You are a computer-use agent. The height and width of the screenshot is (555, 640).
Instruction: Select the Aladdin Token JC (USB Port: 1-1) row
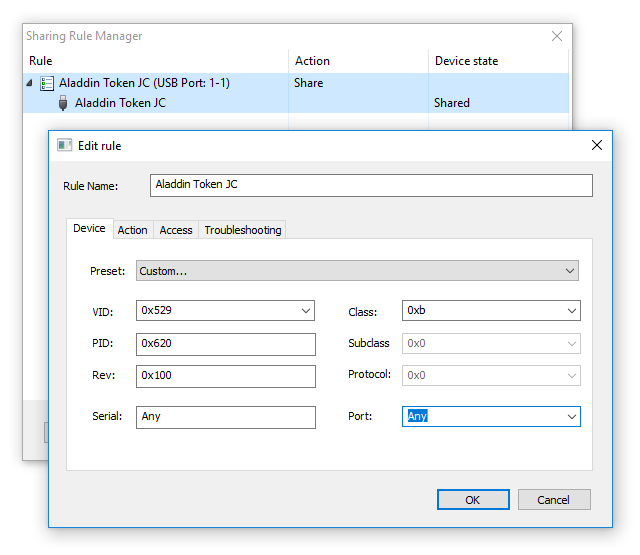coord(296,83)
